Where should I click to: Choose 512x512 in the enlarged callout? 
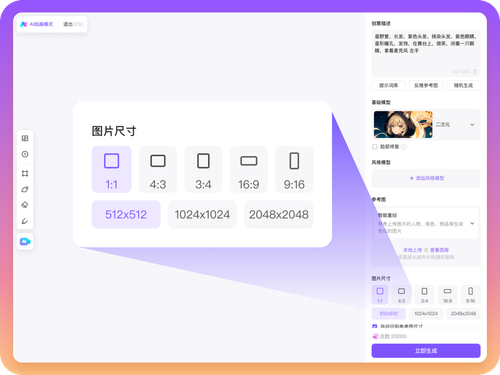[x=126, y=214]
